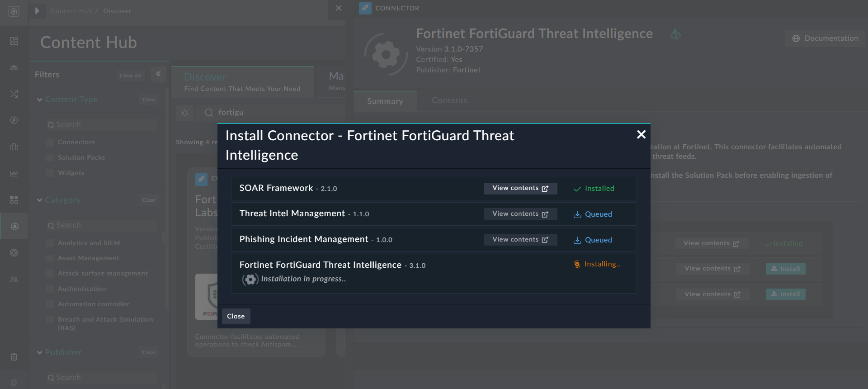Collapse the Filters panel with double-chevron icon
This screenshot has width=868, height=389.
click(158, 74)
